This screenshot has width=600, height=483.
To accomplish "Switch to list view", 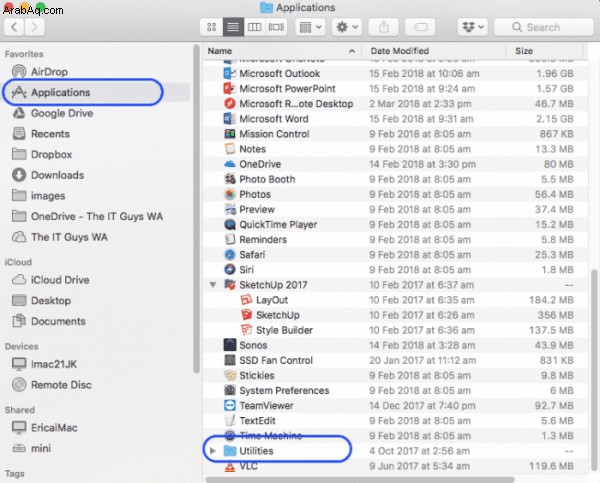I will point(233,27).
